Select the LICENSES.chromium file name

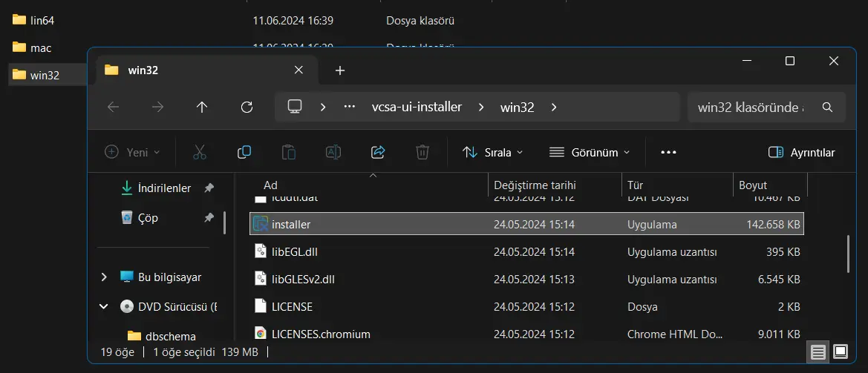tap(321, 334)
